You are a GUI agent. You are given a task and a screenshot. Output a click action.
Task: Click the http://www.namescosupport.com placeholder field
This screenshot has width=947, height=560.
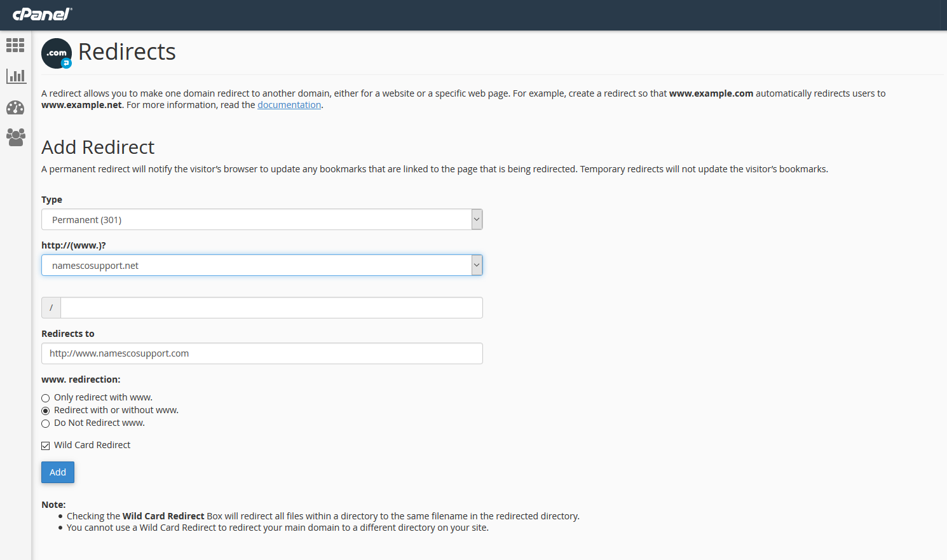pyautogui.click(x=262, y=353)
